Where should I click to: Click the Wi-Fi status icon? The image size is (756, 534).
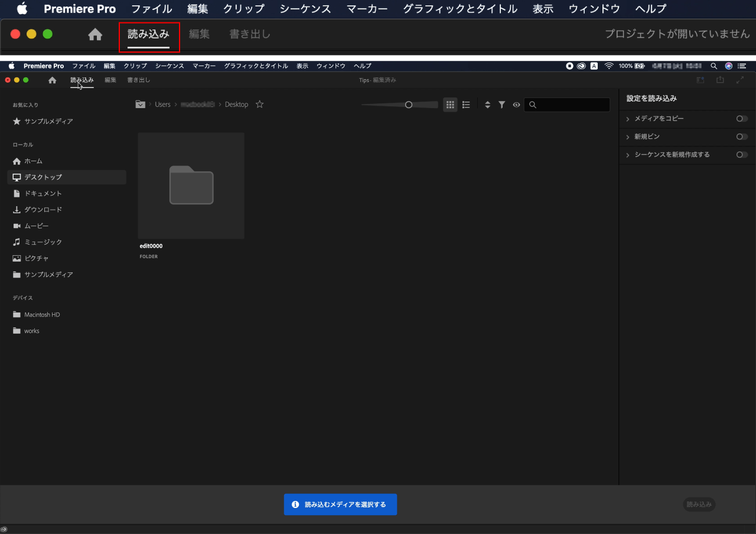(x=609, y=66)
